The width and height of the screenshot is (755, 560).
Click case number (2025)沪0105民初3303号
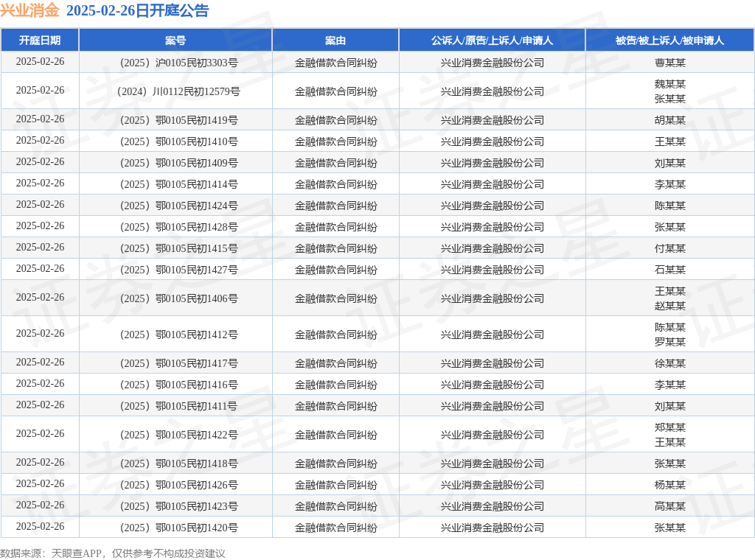click(x=178, y=63)
